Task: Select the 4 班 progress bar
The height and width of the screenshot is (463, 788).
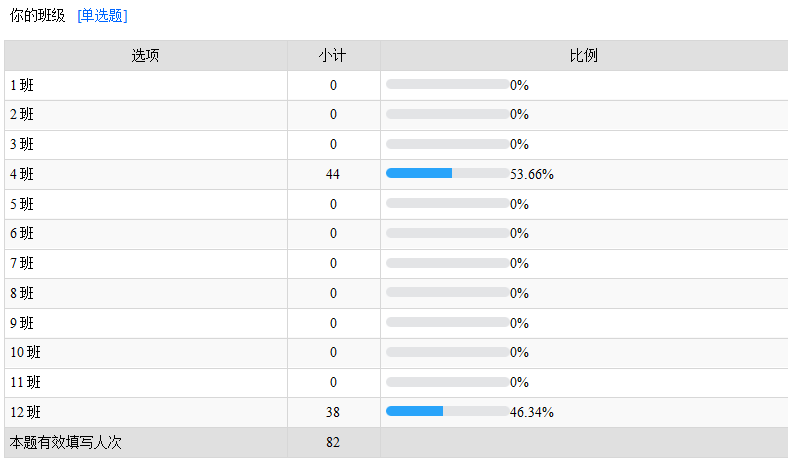Action: (447, 173)
